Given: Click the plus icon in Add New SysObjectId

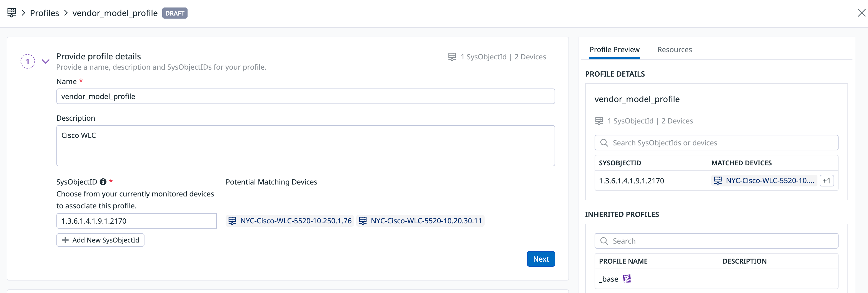Looking at the screenshot, I should pyautogui.click(x=65, y=240).
